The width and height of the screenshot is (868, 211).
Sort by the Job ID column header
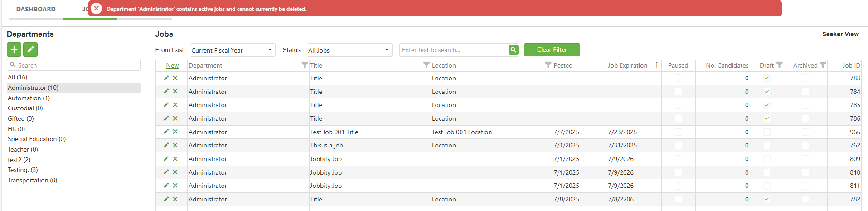click(x=851, y=65)
